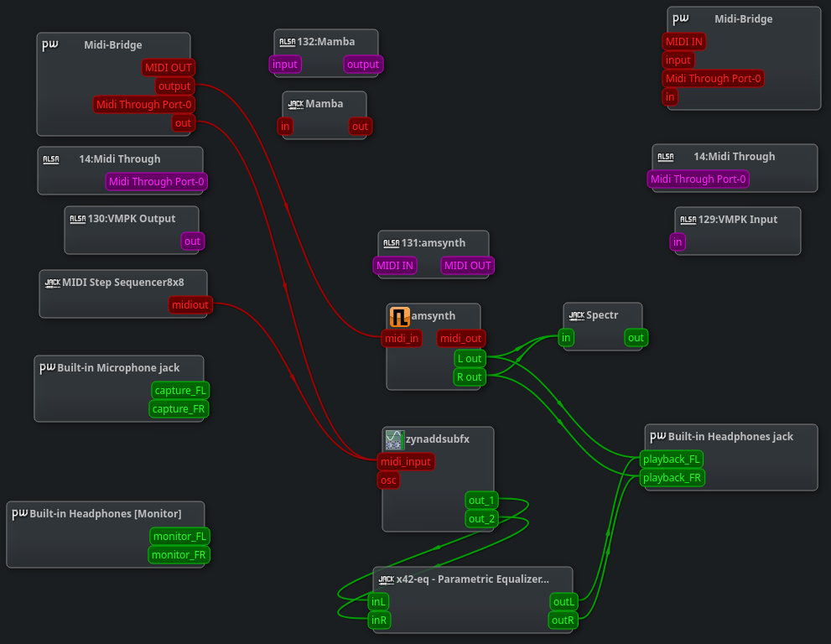Select MIDI IN port on right Midi-Bridge
The image size is (831, 644).
tap(683, 41)
